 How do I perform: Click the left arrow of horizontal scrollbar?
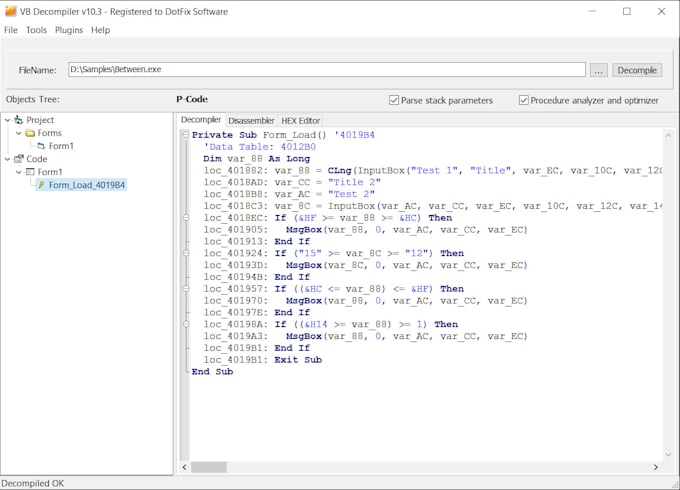pos(185,467)
